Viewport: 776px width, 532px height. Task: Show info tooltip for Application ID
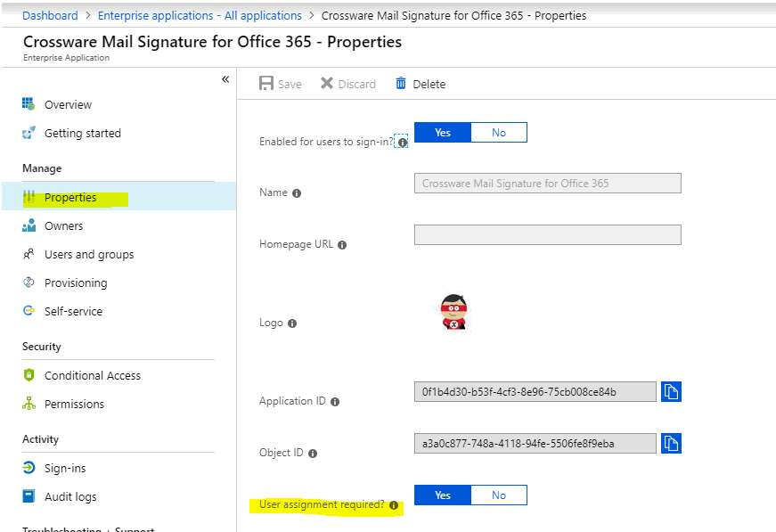pyautogui.click(x=335, y=402)
